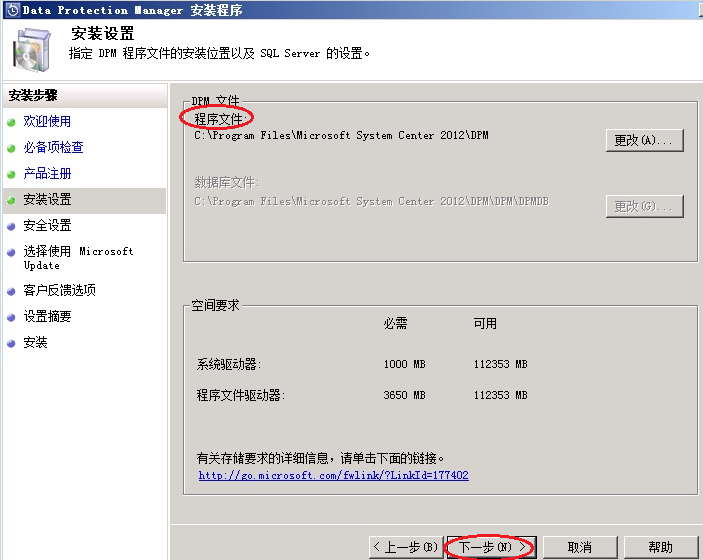Go back with 上一步(B) button

(406, 547)
